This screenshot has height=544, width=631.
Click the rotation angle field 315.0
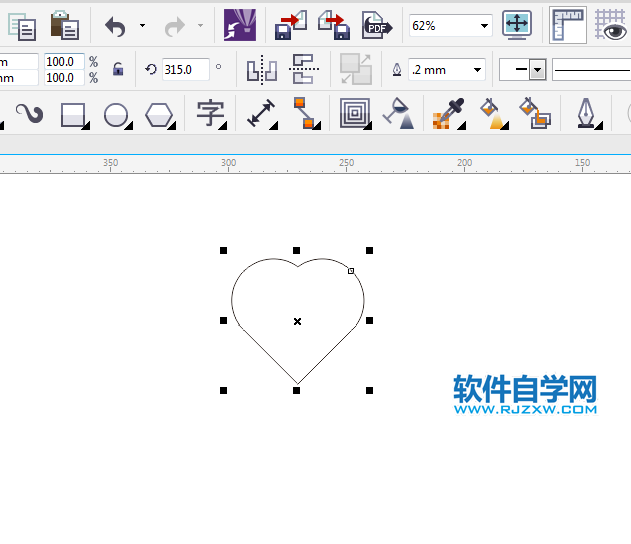click(186, 70)
